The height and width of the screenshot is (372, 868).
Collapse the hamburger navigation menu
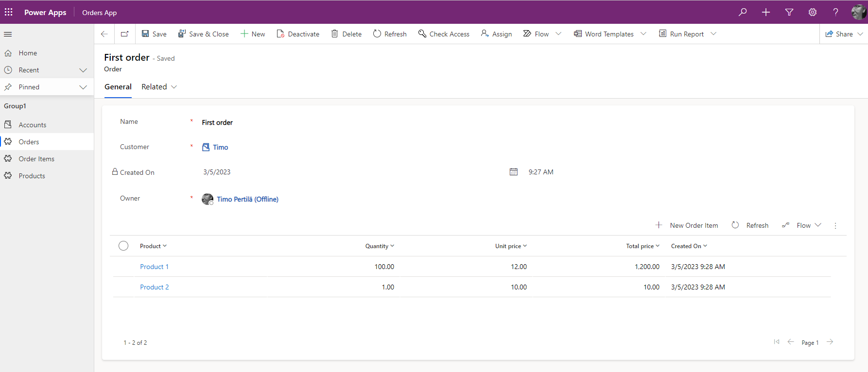tap(8, 34)
